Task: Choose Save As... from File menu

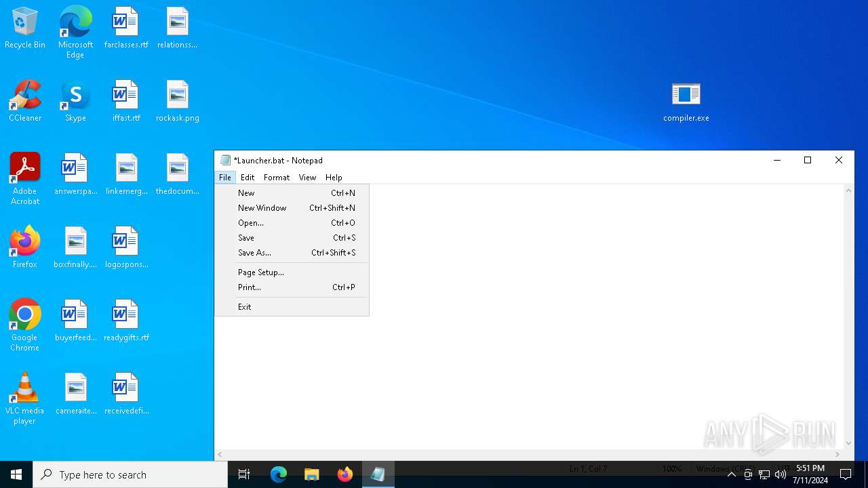Action: click(292, 253)
